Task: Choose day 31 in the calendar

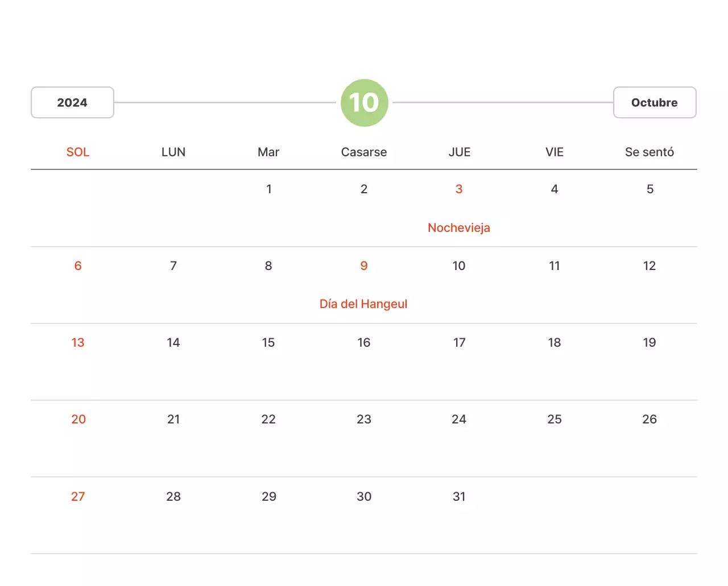Action: pyautogui.click(x=459, y=496)
